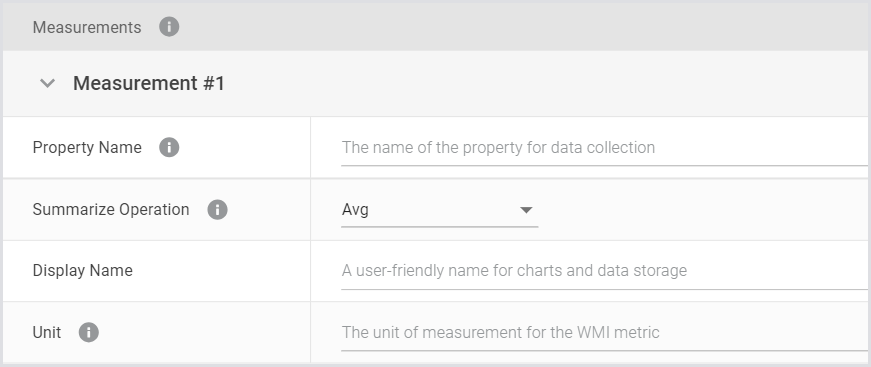Click the Display Name label text
871x367 pixels.
tap(83, 271)
